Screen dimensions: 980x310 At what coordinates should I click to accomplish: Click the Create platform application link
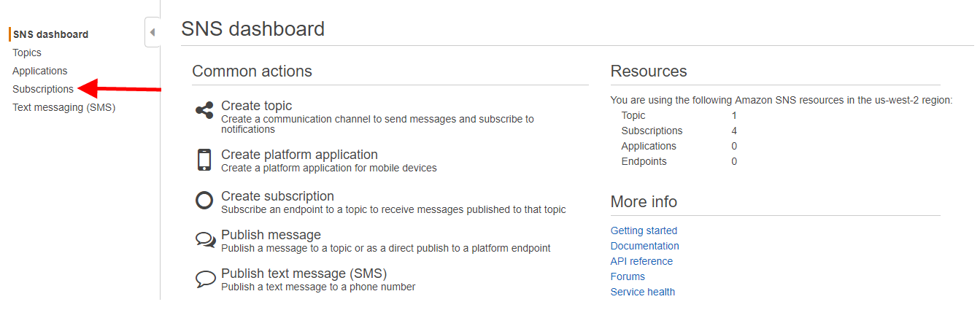tap(299, 155)
